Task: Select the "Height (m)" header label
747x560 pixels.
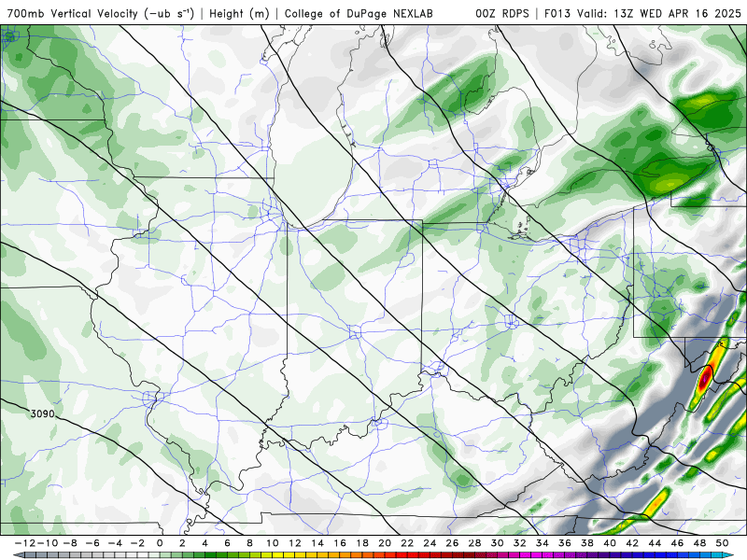Action: click(x=239, y=13)
